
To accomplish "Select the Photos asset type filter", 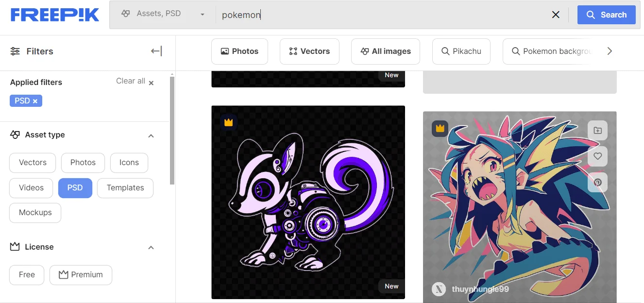I will click(83, 163).
